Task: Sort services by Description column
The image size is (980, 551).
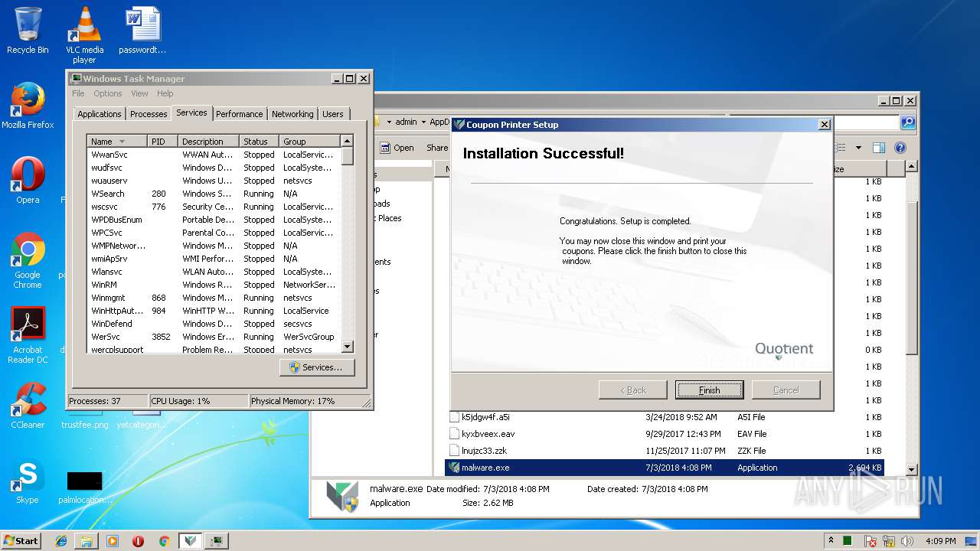Action: point(209,142)
